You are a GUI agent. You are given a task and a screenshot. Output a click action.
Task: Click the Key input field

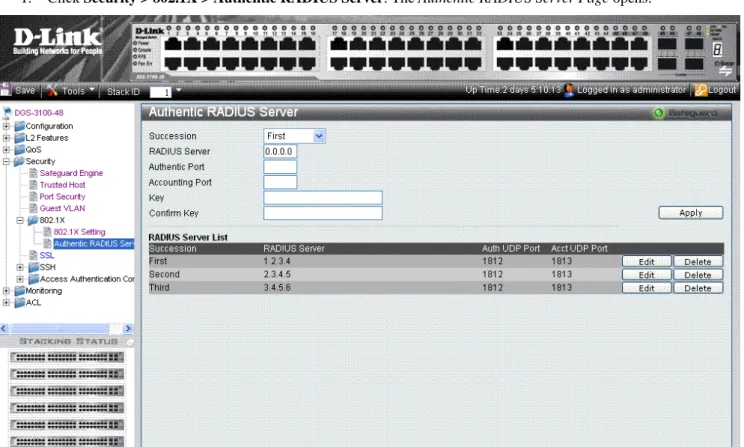323,197
